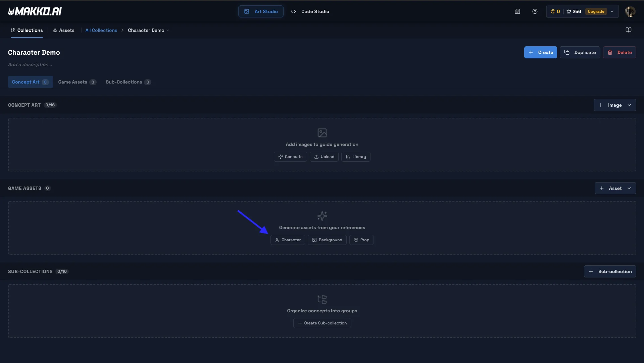Click Create Sub-collection

click(321, 323)
